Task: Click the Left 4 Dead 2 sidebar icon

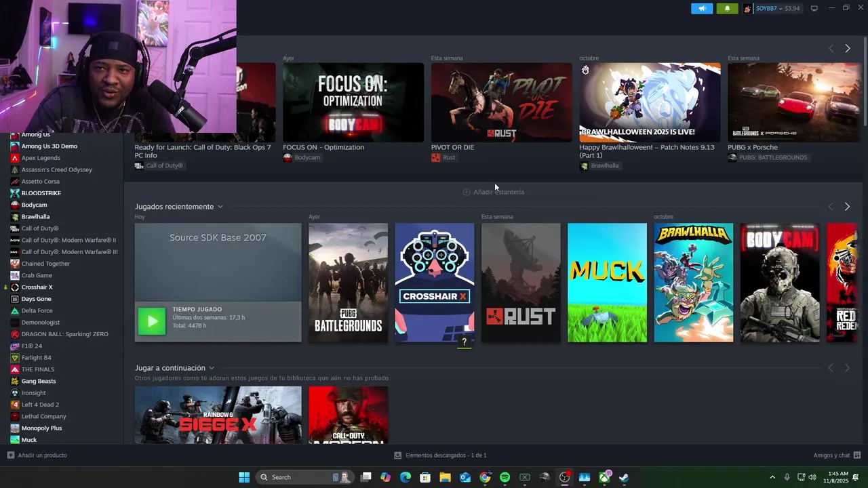Action: point(15,405)
